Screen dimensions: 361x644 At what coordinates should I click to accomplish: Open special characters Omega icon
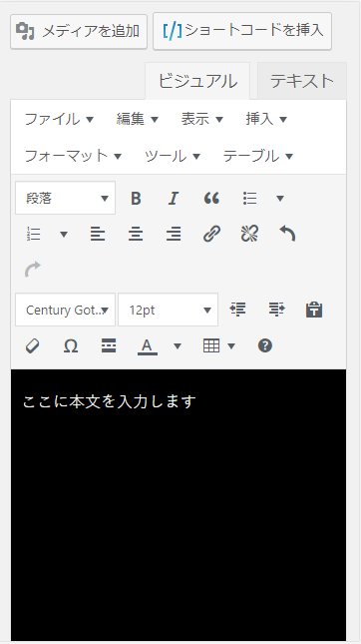71,345
